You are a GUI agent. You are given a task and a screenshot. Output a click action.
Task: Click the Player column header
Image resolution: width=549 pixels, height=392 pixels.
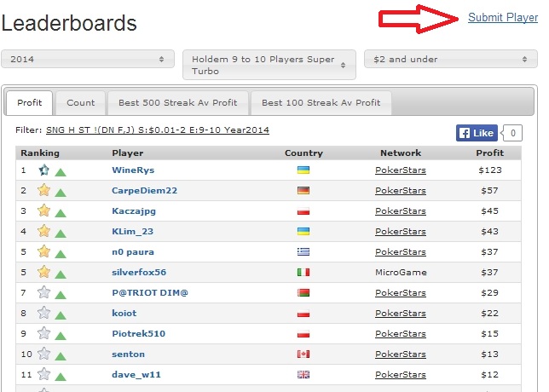[x=128, y=153]
